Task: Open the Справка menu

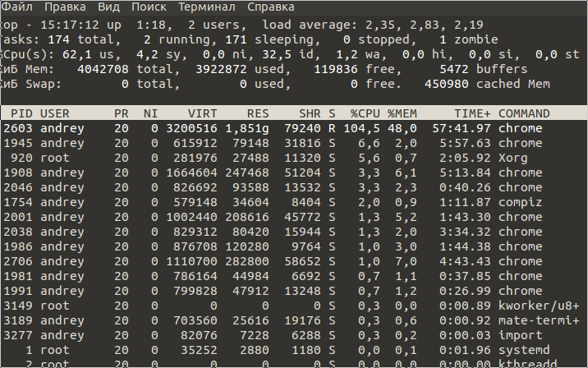Action: coord(271,7)
